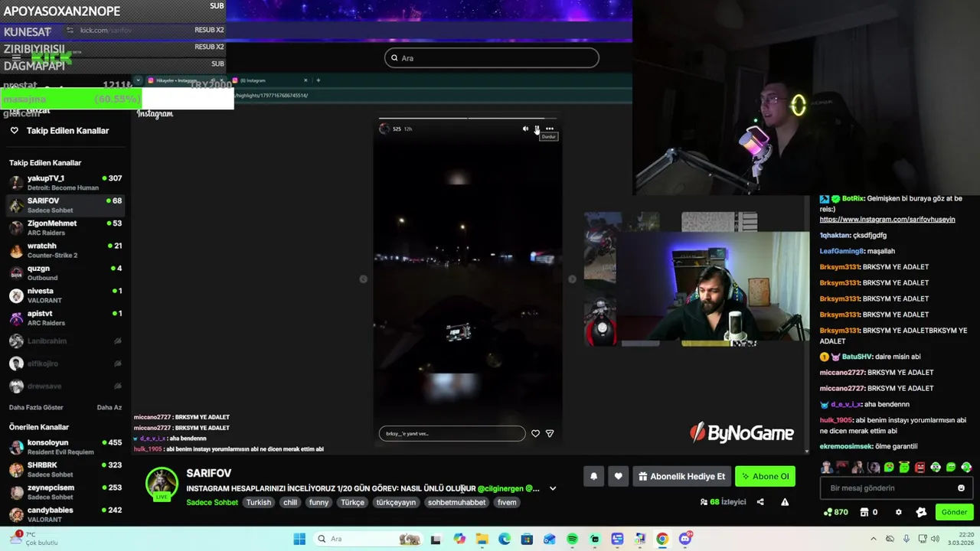This screenshot has width=980, height=551.
Task: Open chat settings gear icon
Action: point(899,512)
